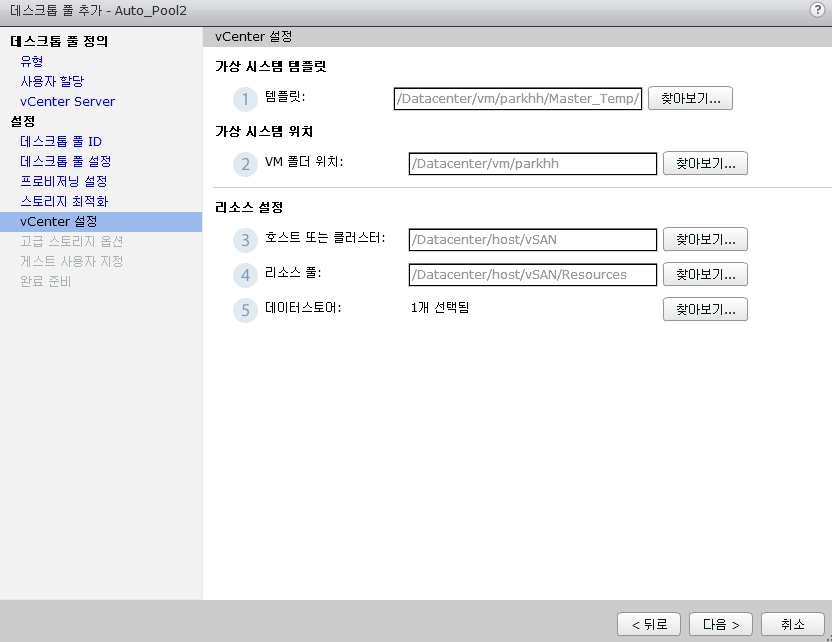Open the 스토리지 최적화 step
Viewport: 832px width, 642px height.
click(64, 202)
